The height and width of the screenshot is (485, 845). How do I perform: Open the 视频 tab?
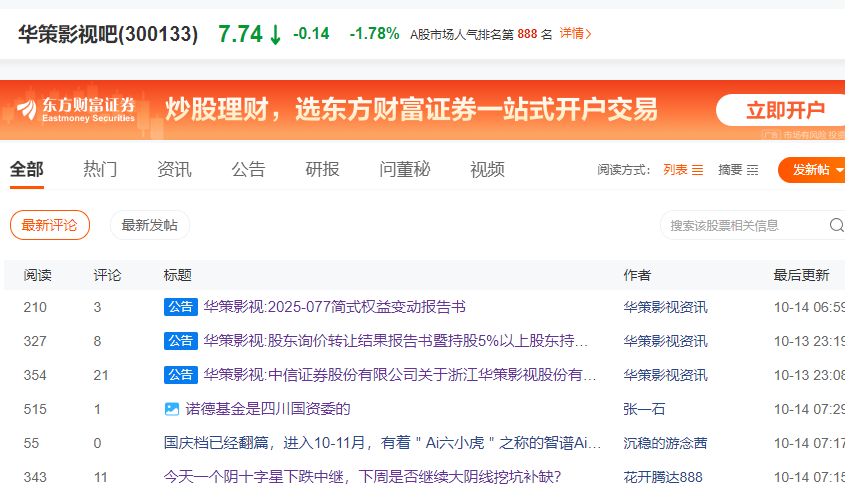(x=487, y=169)
